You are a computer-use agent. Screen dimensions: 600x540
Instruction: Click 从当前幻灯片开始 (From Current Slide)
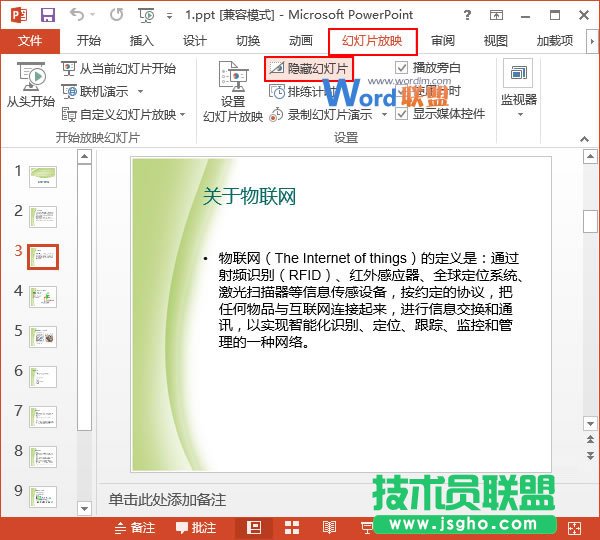point(119,69)
